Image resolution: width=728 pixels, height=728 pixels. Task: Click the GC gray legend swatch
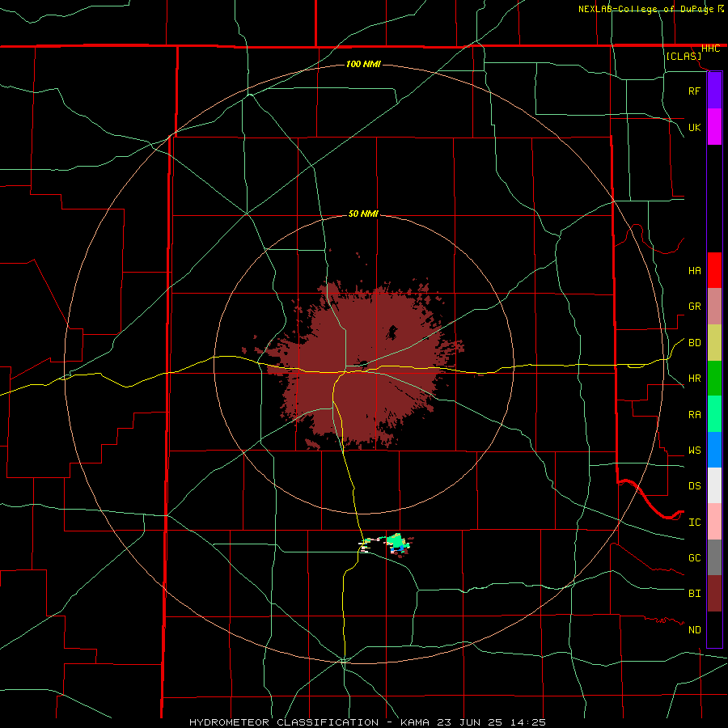tap(714, 557)
